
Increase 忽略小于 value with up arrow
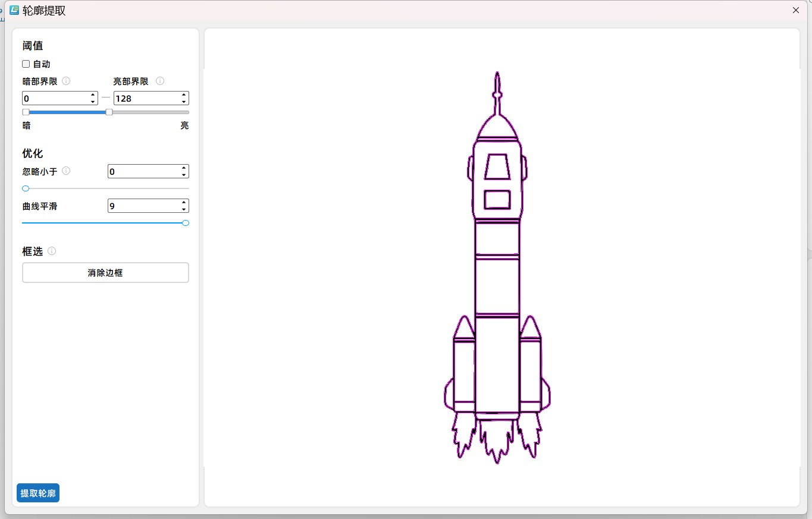click(184, 168)
